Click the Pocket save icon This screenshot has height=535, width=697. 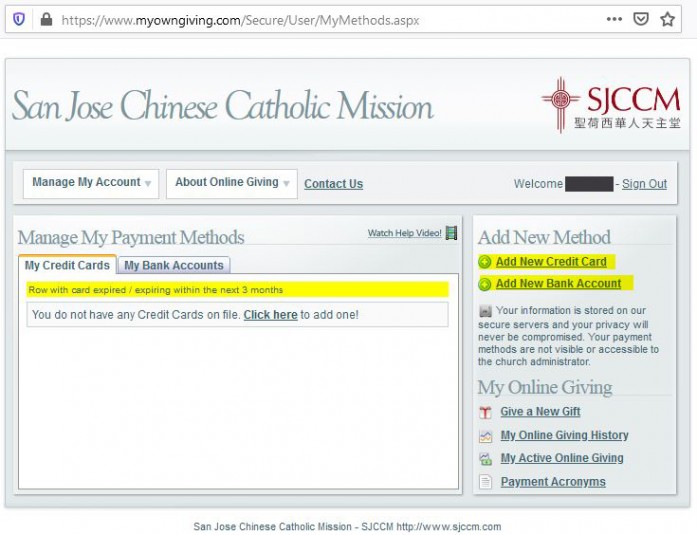pyautogui.click(x=641, y=19)
